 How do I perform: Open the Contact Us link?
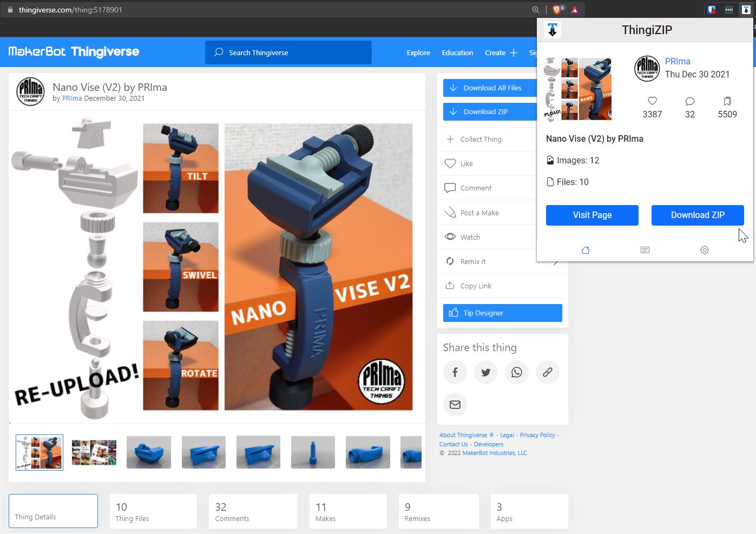(x=453, y=444)
